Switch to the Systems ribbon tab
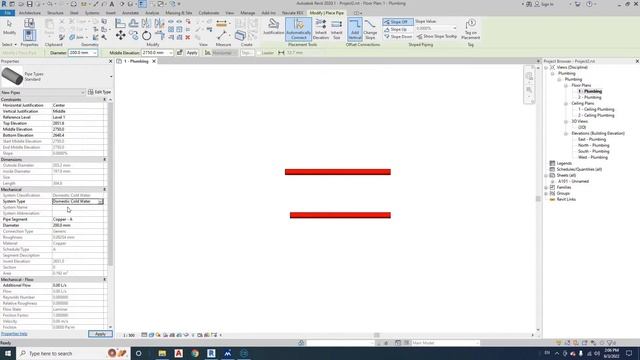The image size is (640, 360). tap(92, 13)
